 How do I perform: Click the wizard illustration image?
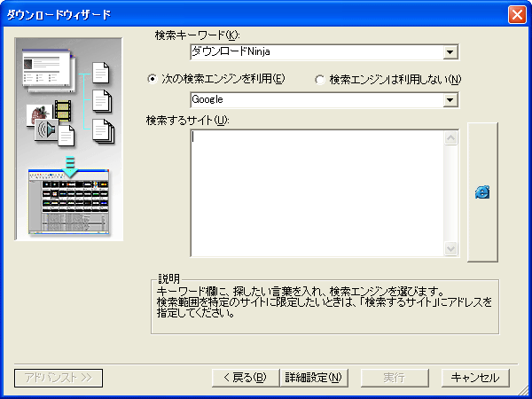68,139
